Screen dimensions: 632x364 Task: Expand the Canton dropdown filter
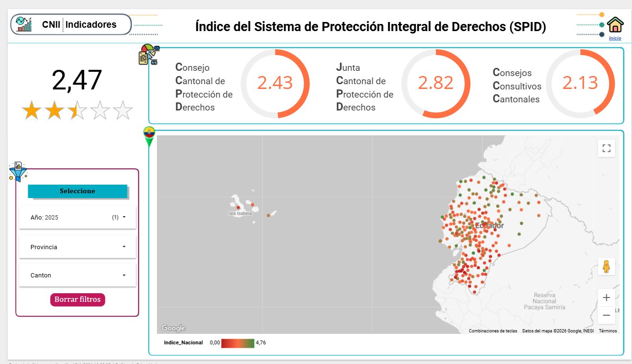coord(78,275)
